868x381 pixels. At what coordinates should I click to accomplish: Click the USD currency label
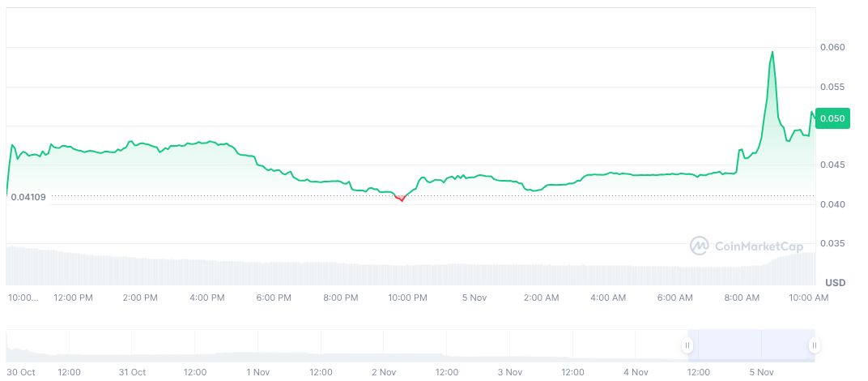coord(835,282)
